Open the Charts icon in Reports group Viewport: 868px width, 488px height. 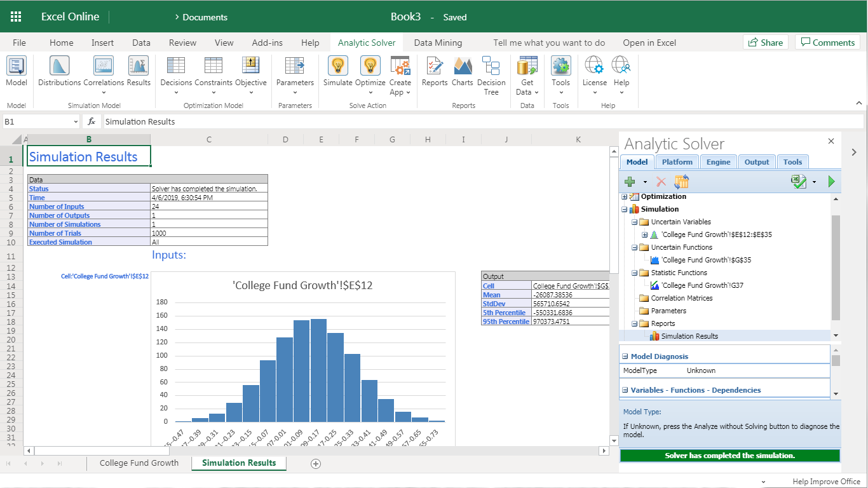(x=463, y=66)
